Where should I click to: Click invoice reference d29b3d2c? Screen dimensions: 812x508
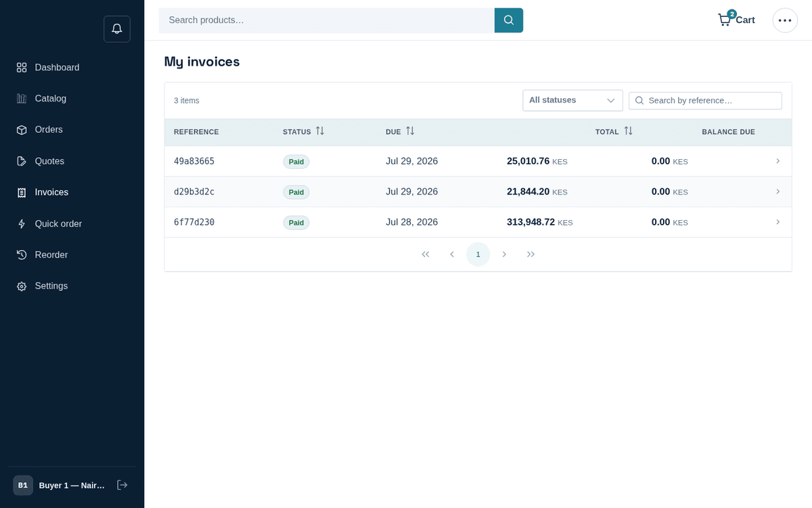tap(194, 192)
